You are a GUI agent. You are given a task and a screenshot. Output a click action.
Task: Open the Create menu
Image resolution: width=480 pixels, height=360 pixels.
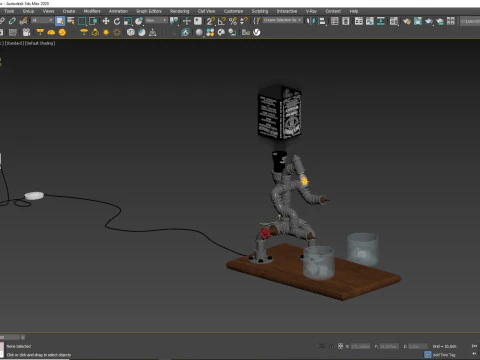69,11
